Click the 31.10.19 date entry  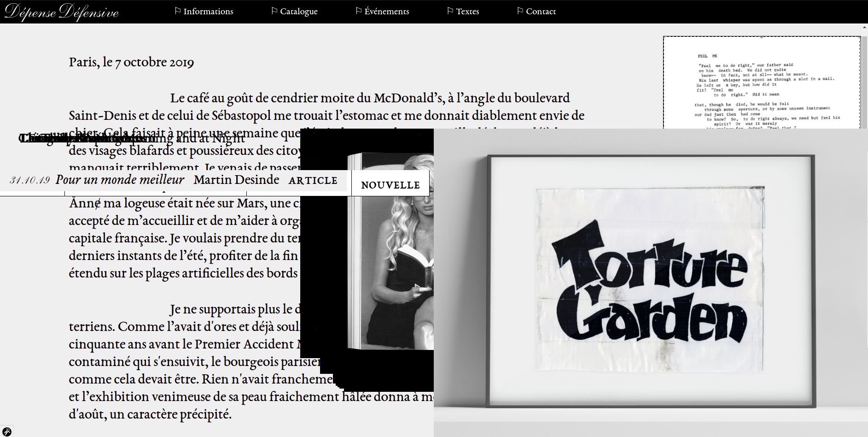30,180
